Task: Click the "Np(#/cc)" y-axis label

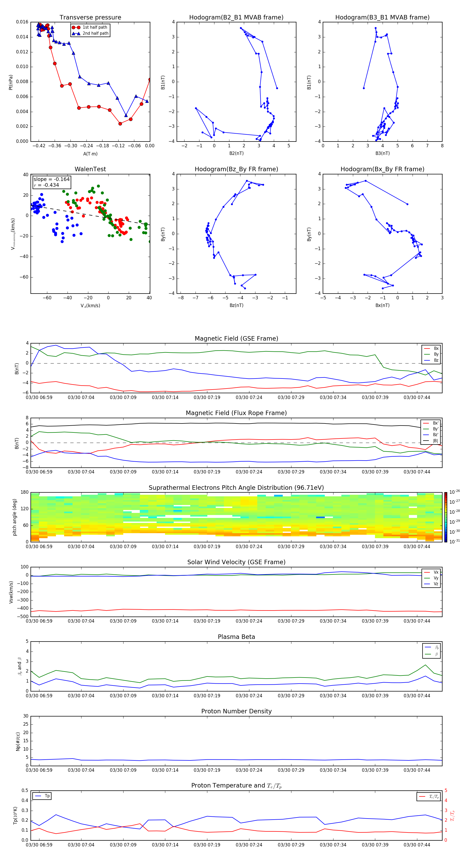Action: click(18, 741)
